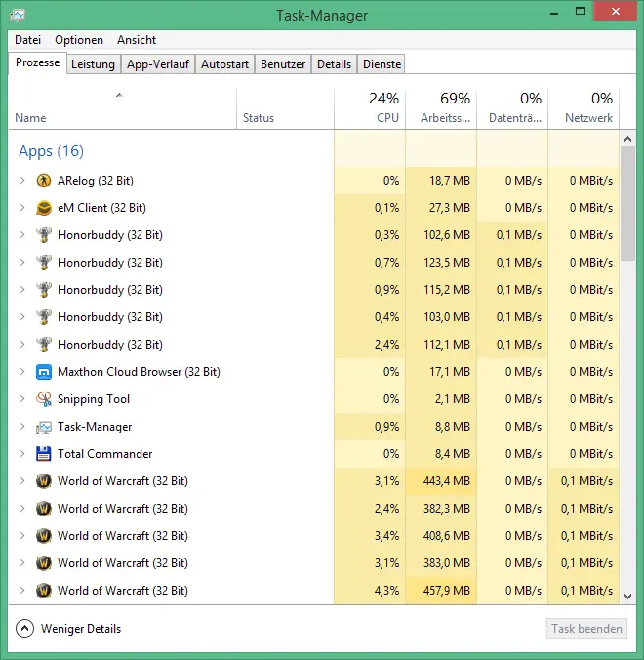Select the Snipping Tool row name

94,399
